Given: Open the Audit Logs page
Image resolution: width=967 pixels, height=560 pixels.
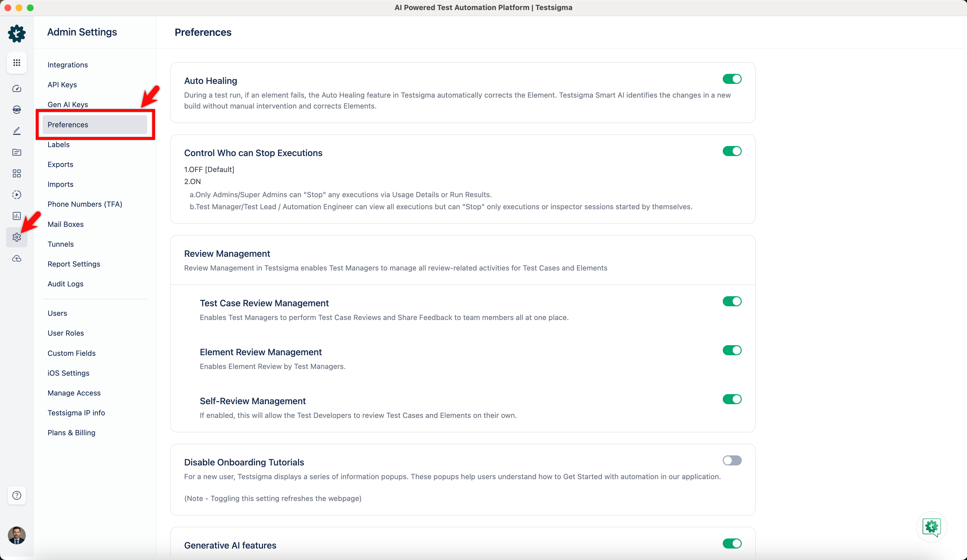Looking at the screenshot, I should tap(65, 284).
